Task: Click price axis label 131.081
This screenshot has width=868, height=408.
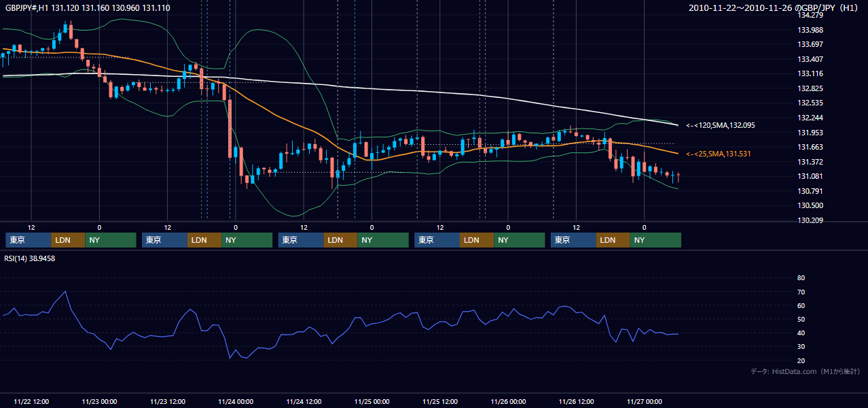Action: pos(810,176)
